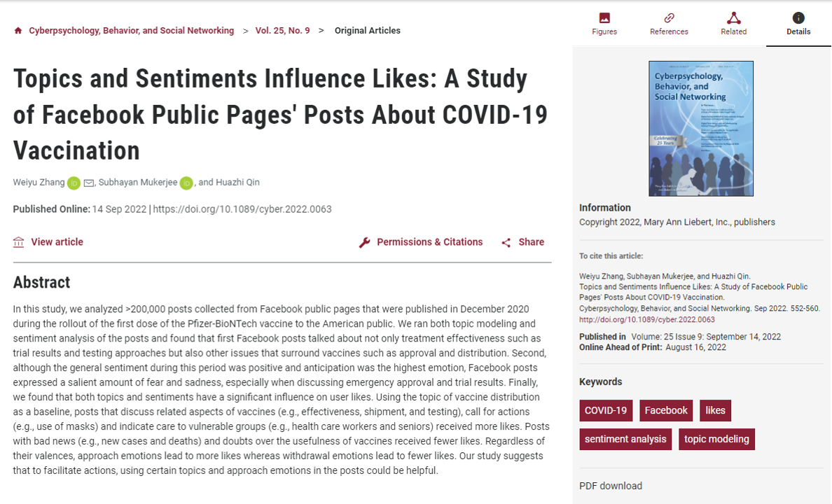Click author name Huazhi Qin

[237, 183]
